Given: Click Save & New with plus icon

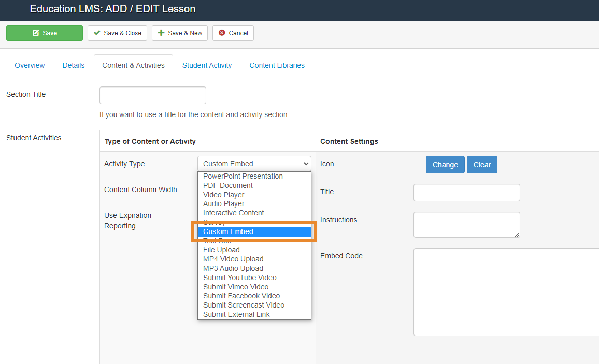Looking at the screenshot, I should pyautogui.click(x=180, y=33).
